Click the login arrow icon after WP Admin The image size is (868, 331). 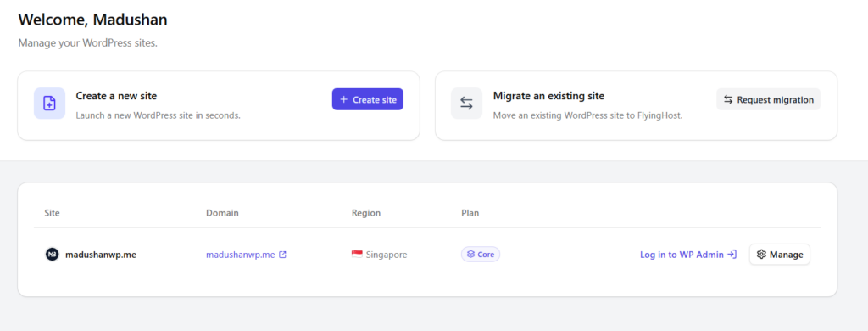(x=732, y=255)
